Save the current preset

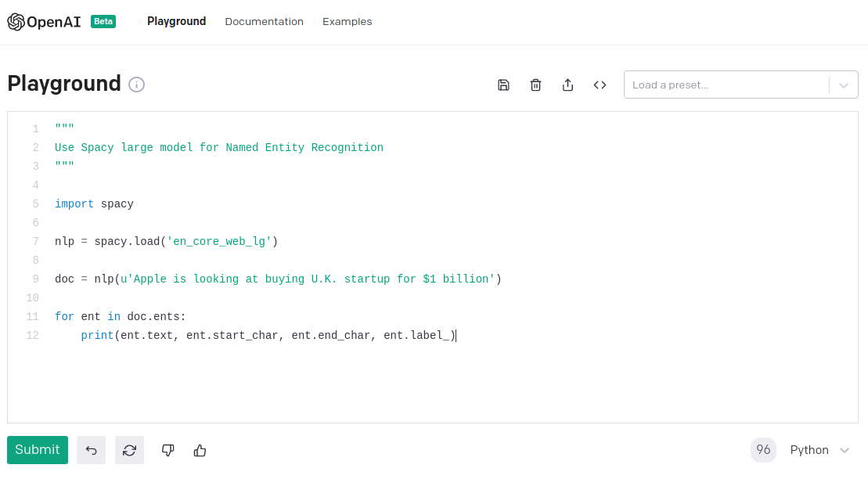(503, 85)
